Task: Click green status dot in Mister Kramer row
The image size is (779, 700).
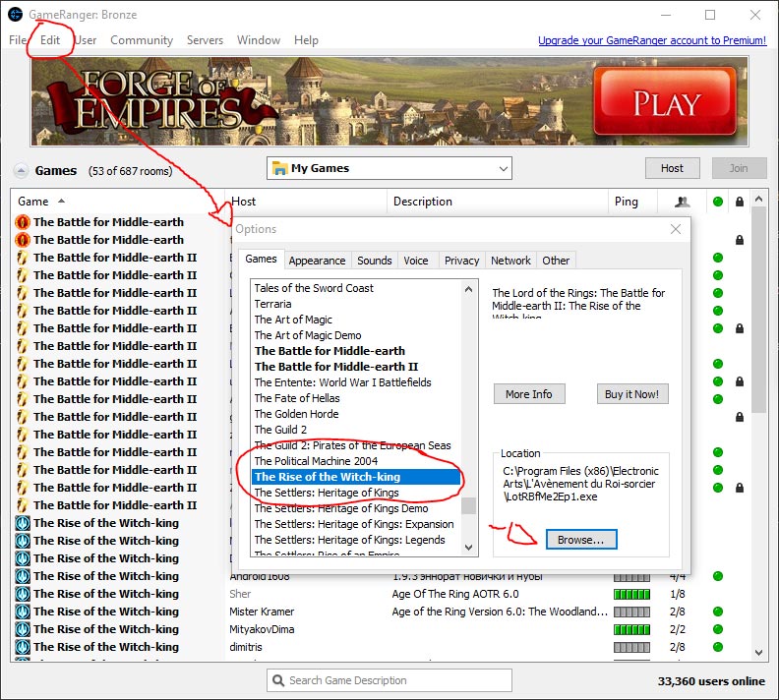Action: click(717, 612)
